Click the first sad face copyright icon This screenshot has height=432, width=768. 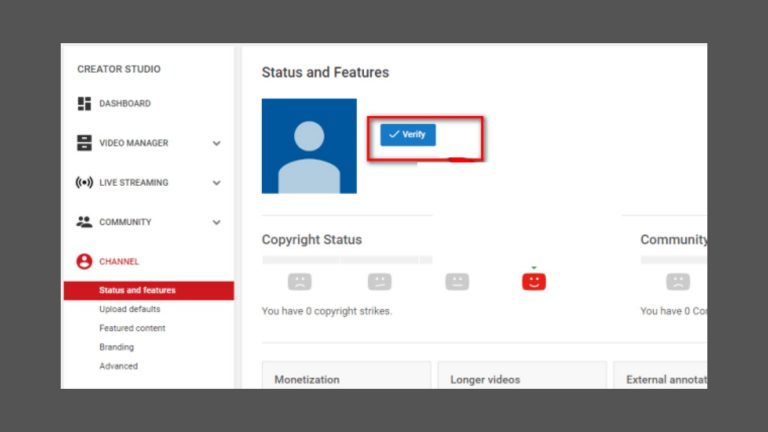coord(300,282)
